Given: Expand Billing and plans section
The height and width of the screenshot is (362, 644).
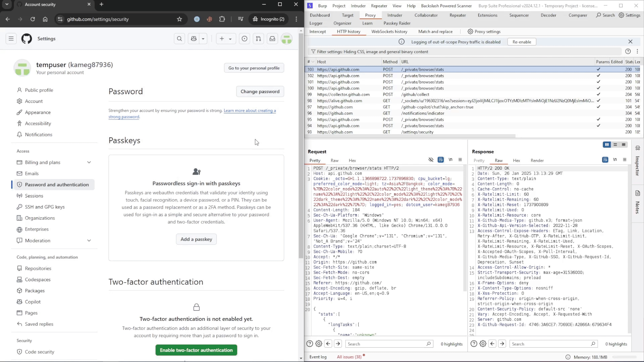Looking at the screenshot, I should (89, 162).
